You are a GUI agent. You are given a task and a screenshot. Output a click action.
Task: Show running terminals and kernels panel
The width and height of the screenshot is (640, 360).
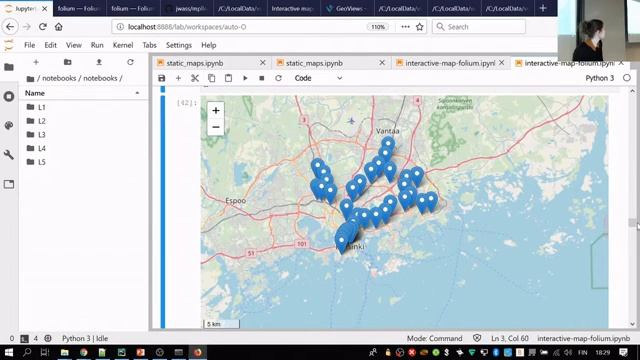[x=9, y=96]
